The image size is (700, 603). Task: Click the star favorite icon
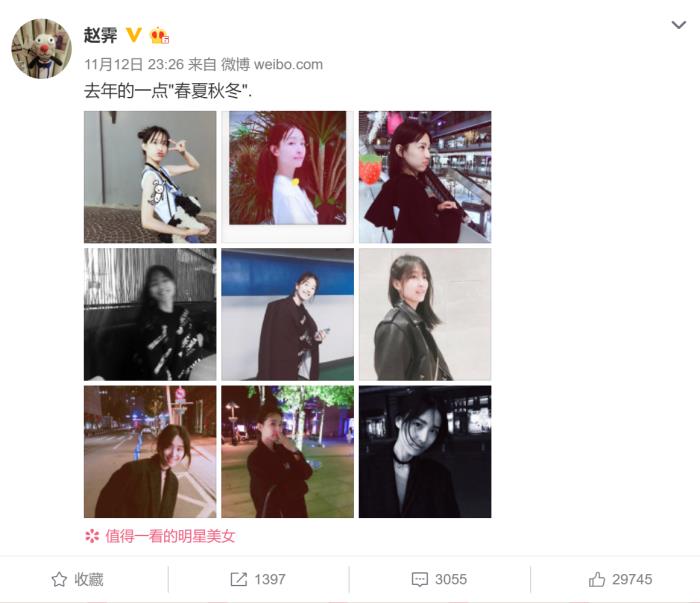tap(59, 579)
